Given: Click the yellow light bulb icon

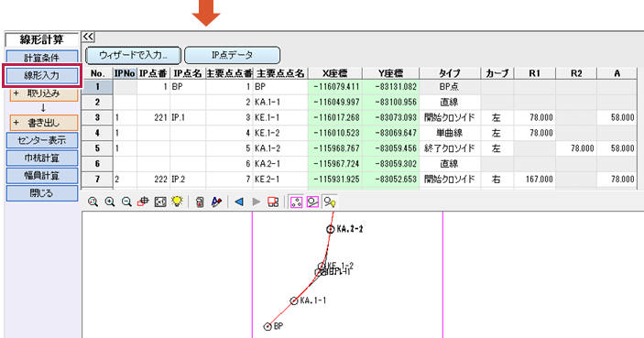Looking at the screenshot, I should pos(177,202).
